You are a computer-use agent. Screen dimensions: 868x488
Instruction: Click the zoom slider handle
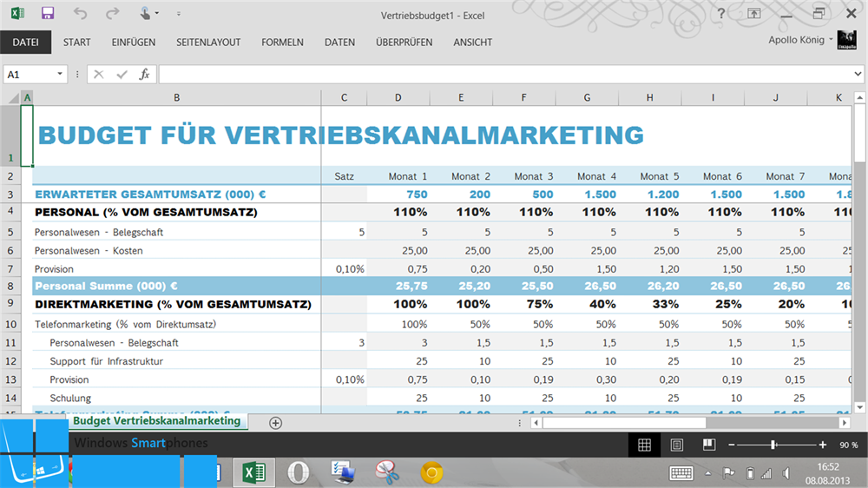coord(773,445)
